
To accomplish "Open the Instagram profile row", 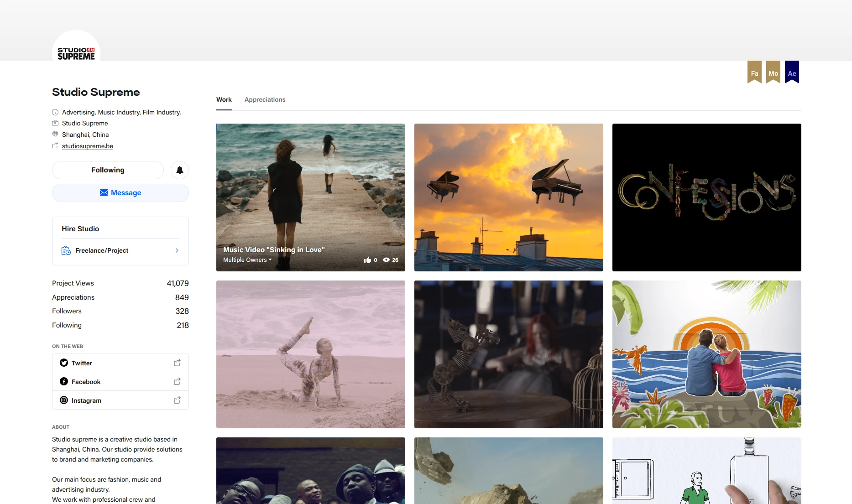I will coord(120,400).
